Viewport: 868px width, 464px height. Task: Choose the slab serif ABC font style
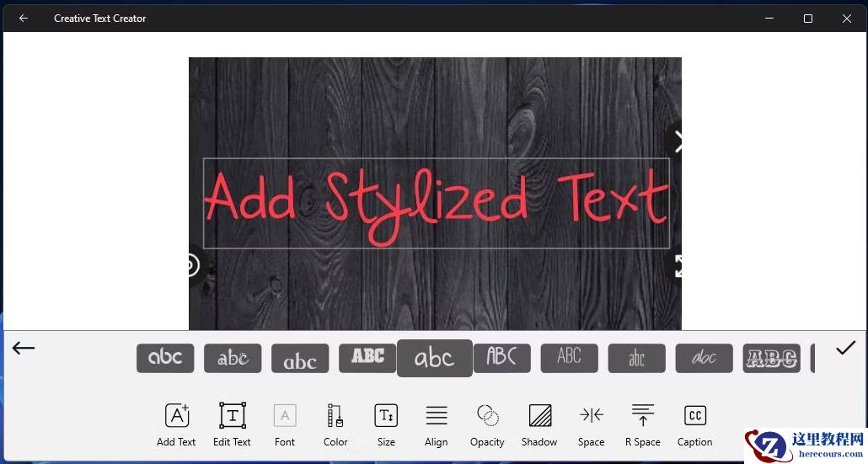(x=367, y=358)
